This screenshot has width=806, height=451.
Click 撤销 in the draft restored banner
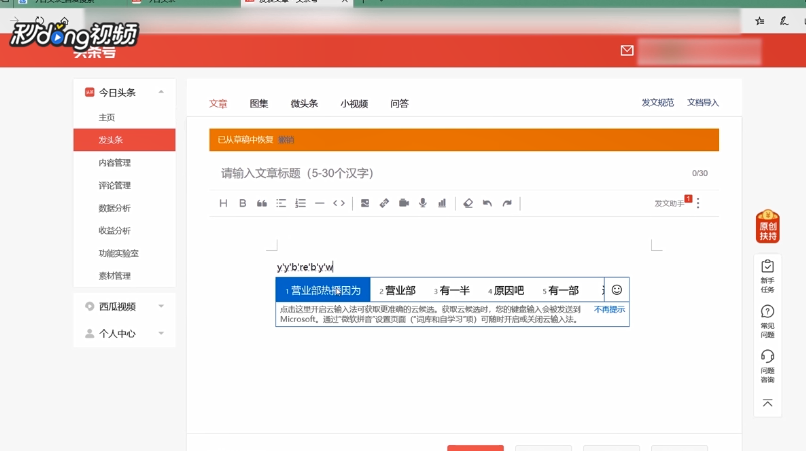click(286, 140)
